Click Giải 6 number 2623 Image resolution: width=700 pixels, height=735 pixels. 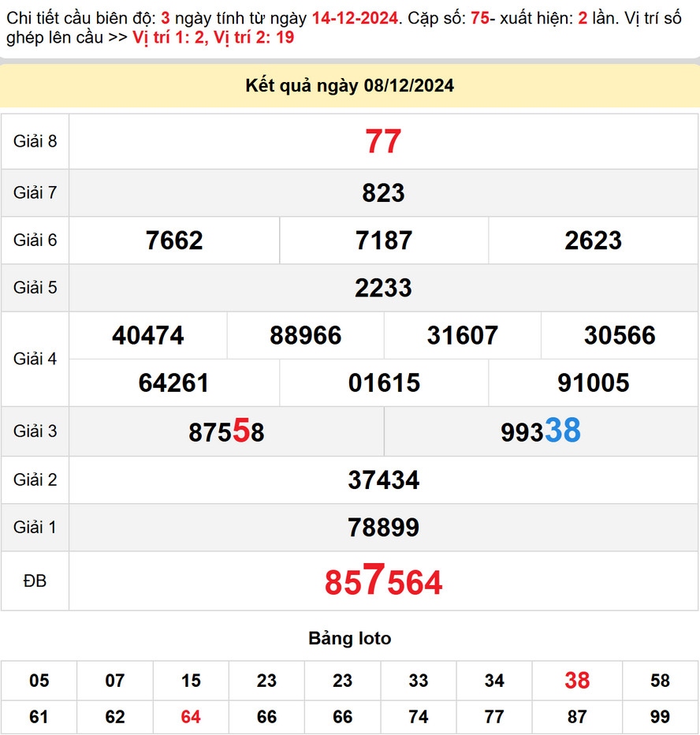(x=593, y=241)
